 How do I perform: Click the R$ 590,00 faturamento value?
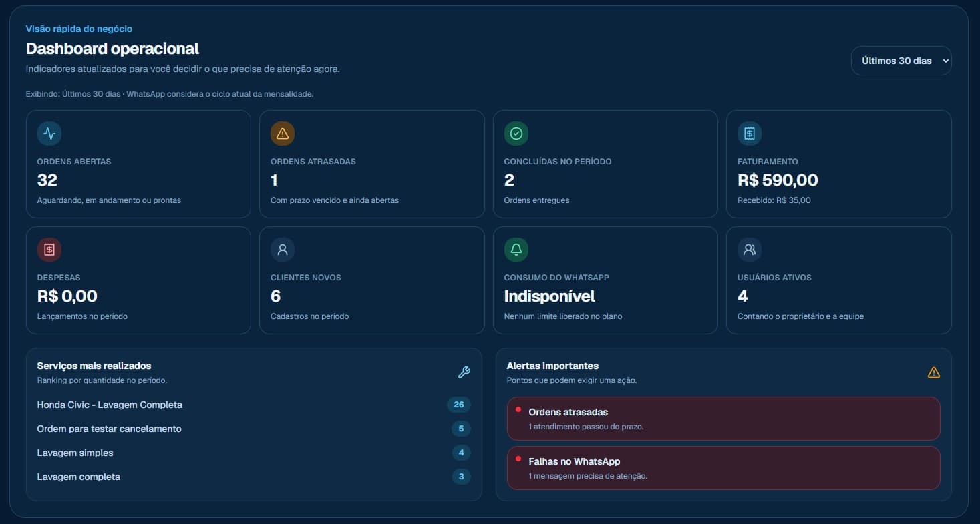(778, 180)
